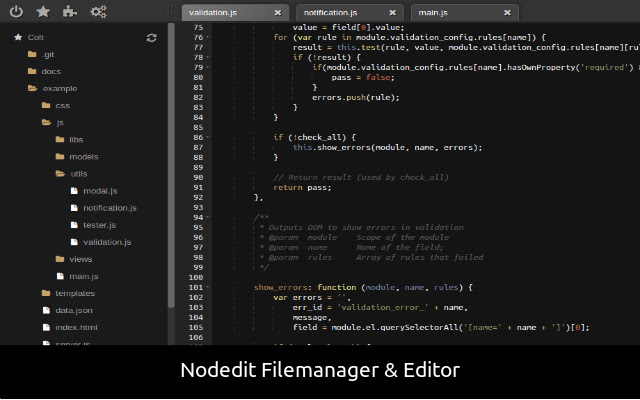Switch to the main.js tab

point(465,13)
